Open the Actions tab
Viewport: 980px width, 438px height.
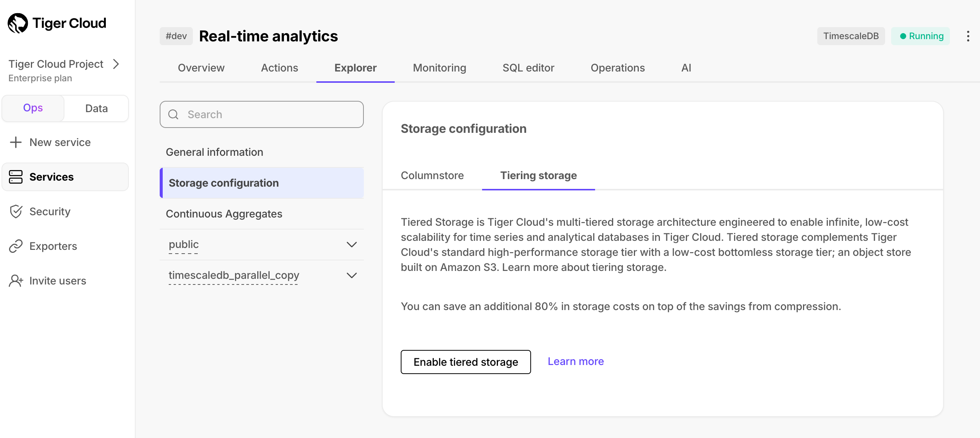(279, 68)
